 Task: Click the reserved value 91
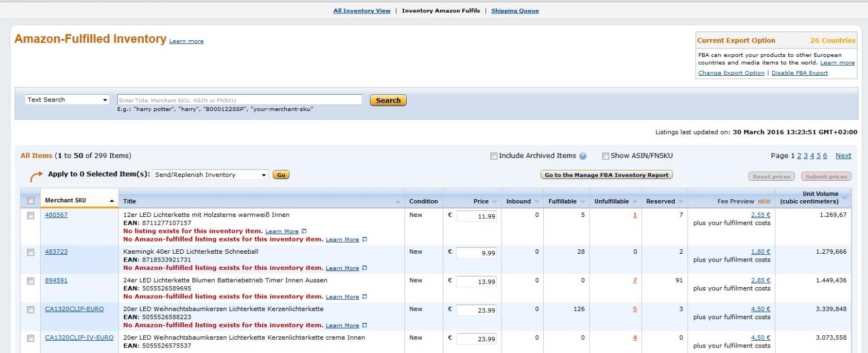click(679, 280)
